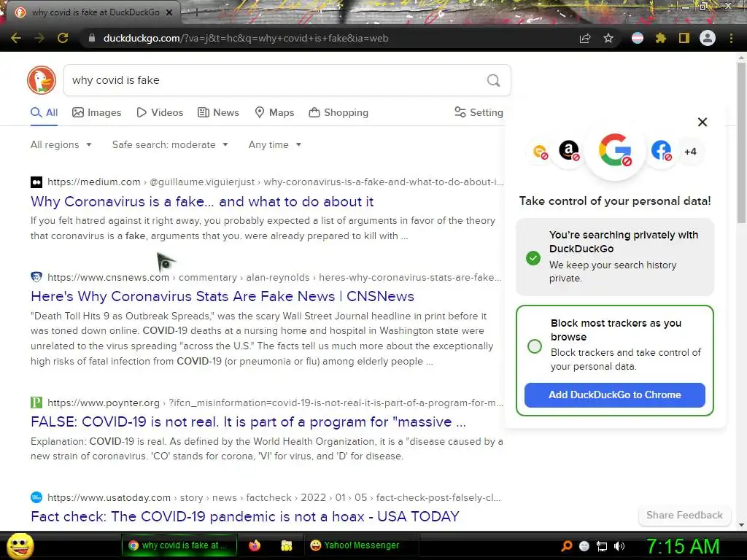Reload the DuckDuckGo page
Screen dimensions: 747x560
click(63, 38)
